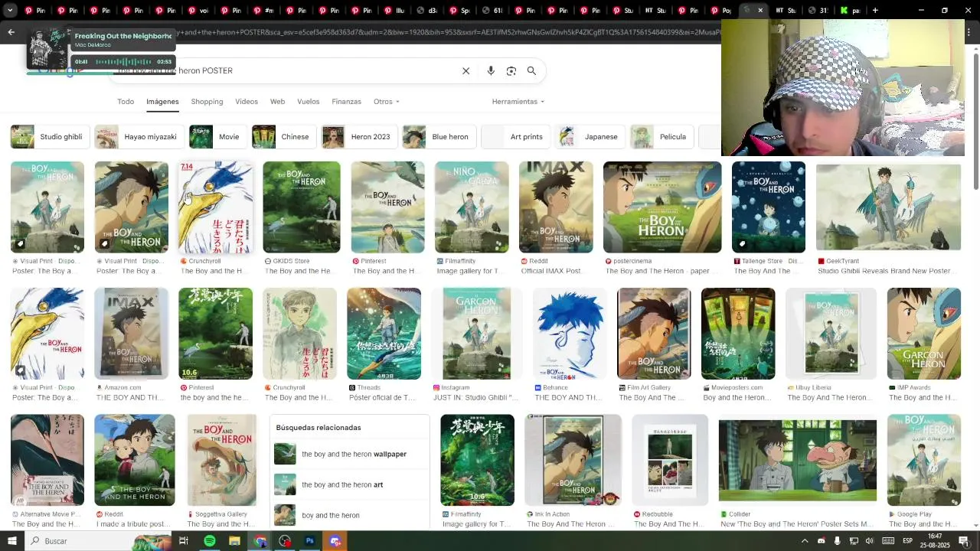Screen dimensions: 980x551
Task: Open the OBS Studio taskbar icon
Action: (x=285, y=541)
